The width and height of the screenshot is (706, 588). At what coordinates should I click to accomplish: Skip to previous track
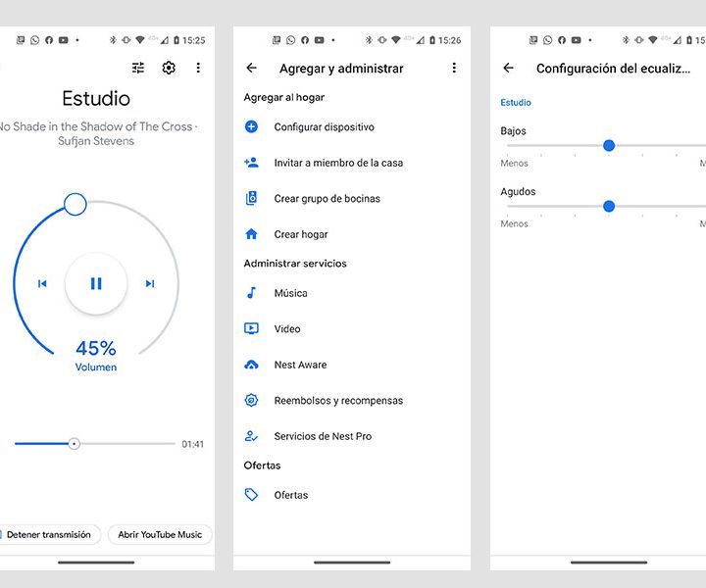(42, 283)
